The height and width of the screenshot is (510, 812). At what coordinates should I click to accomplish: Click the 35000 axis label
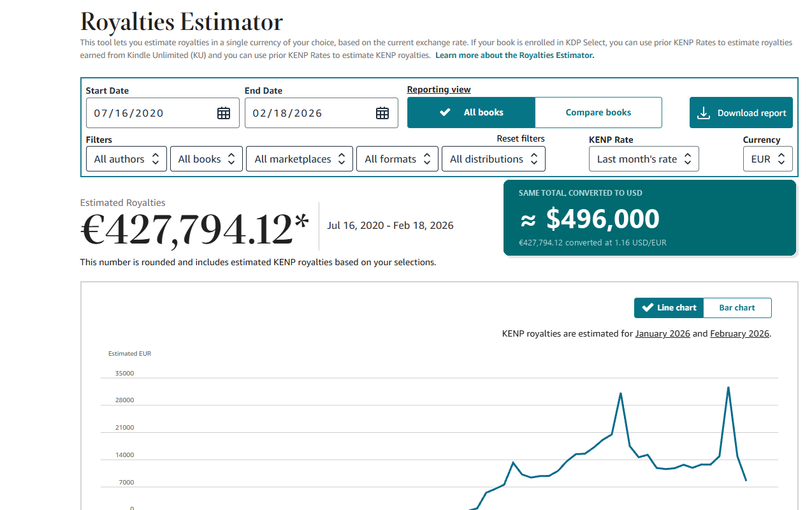pos(124,374)
